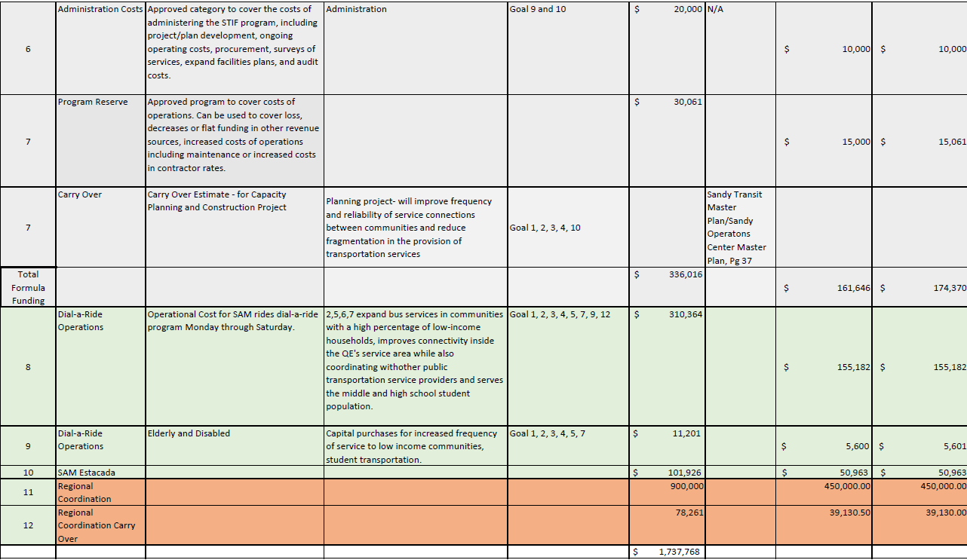Viewport: 967px width, 560px height.
Task: Click the 336,016 total cell
Action: pos(667,287)
